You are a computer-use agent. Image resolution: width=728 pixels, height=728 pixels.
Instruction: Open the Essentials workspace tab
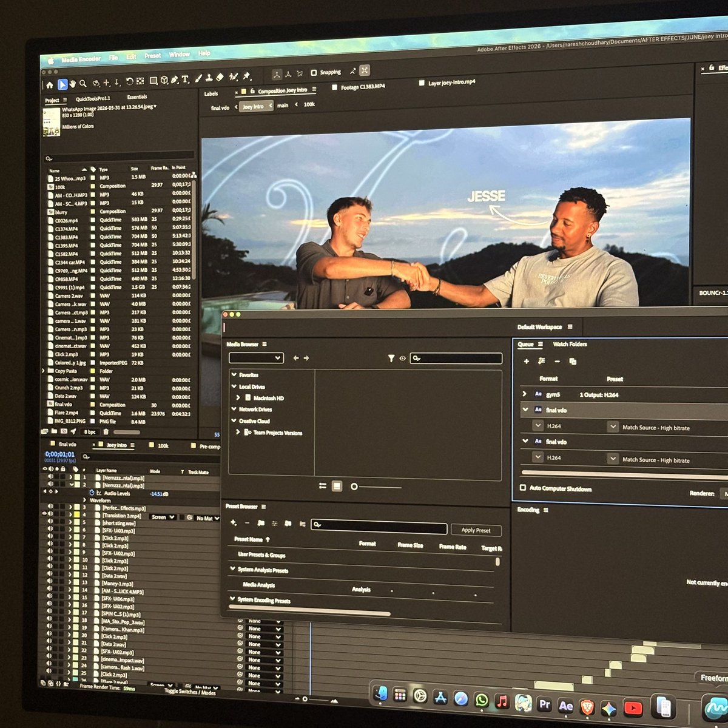pos(136,96)
